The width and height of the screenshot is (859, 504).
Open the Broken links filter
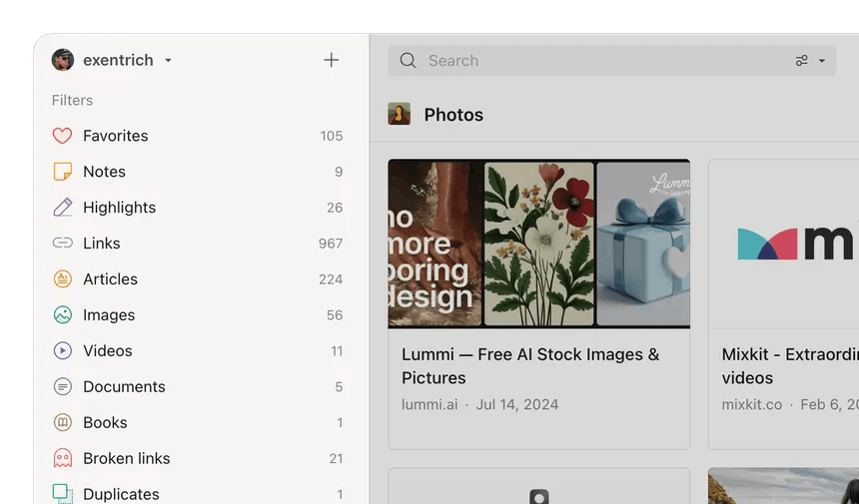click(x=197, y=458)
